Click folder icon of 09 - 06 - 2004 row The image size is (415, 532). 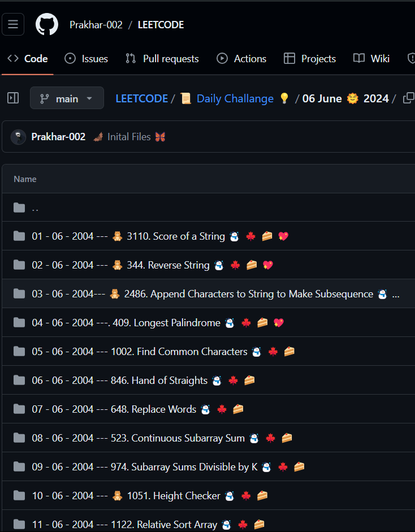[19, 466]
